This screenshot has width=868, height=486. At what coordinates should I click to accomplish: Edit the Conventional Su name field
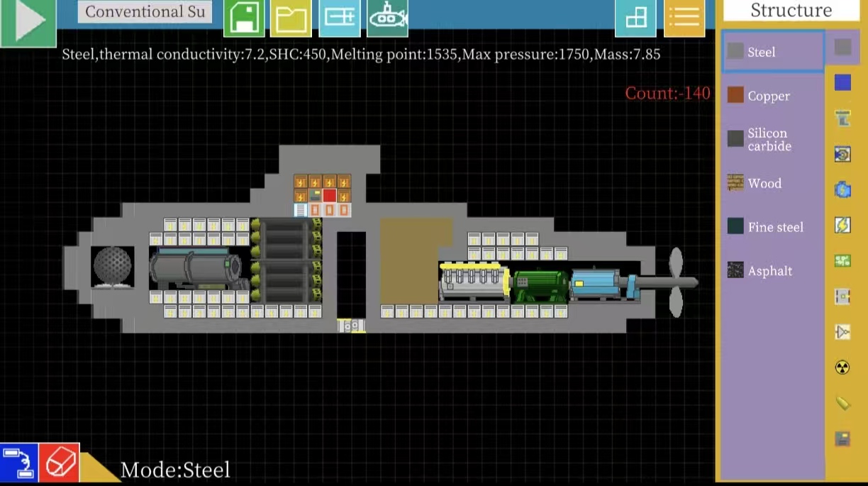[x=145, y=12]
